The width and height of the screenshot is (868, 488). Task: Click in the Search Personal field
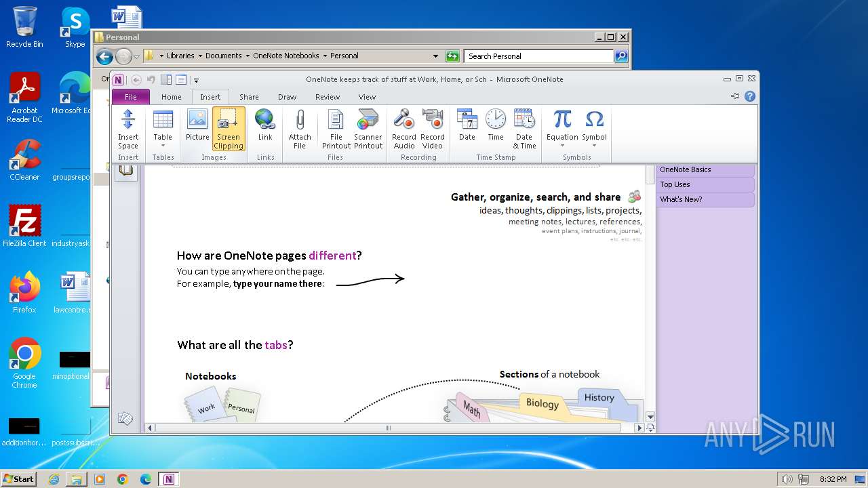pos(540,56)
